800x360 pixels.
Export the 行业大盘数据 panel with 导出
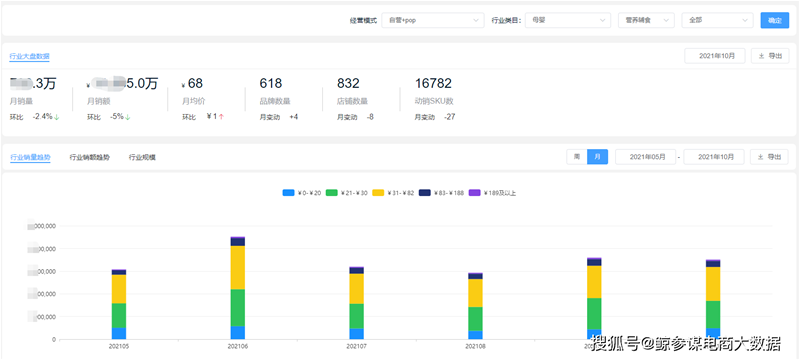click(770, 56)
